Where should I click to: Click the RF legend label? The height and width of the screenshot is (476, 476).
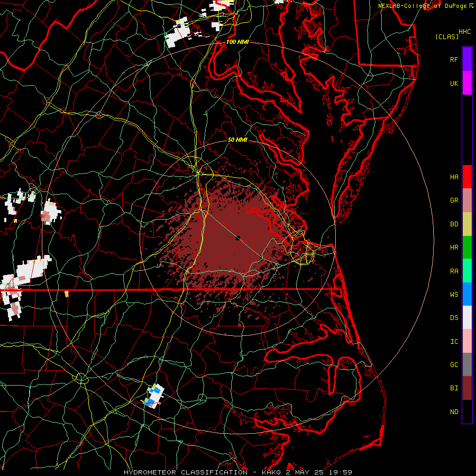coord(454,59)
